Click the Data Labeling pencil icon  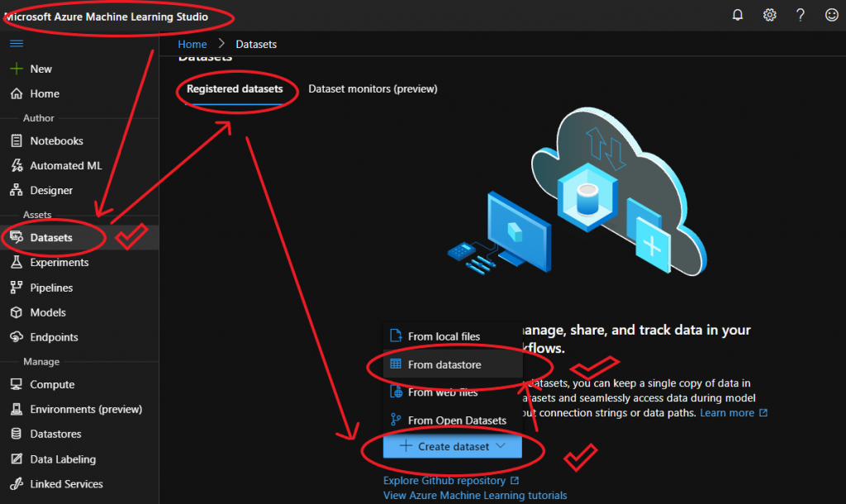(17, 459)
